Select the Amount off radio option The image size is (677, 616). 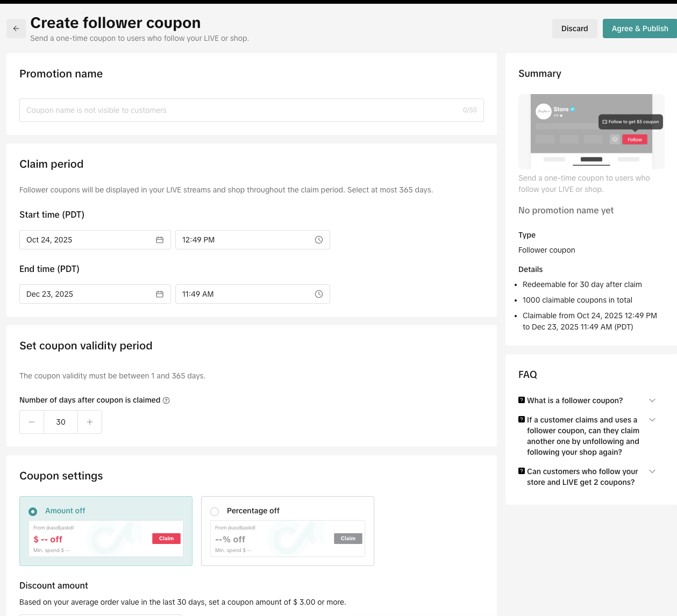tap(33, 511)
